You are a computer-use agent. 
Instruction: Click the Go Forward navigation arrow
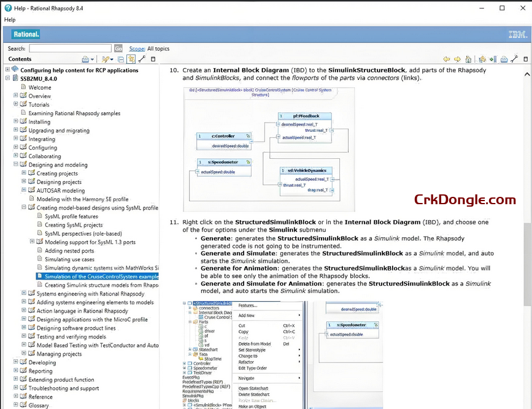[x=457, y=59]
